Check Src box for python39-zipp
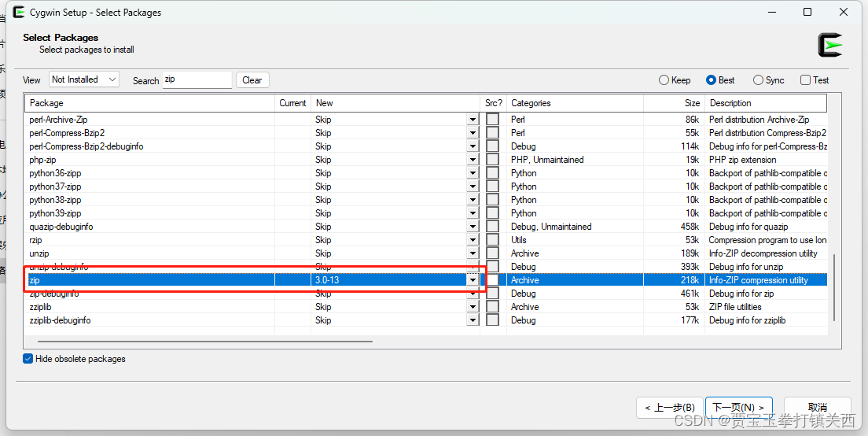 point(492,213)
